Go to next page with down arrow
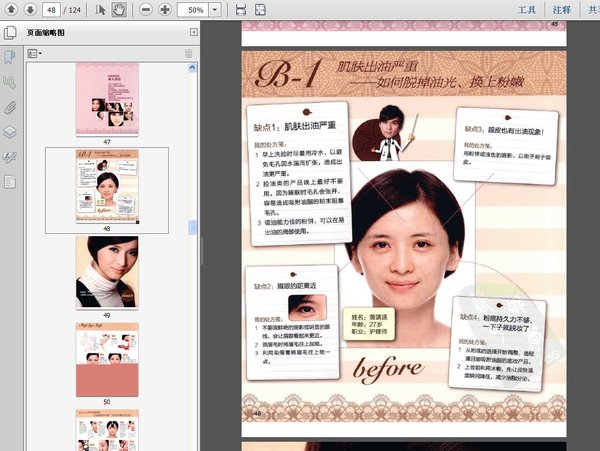 coord(29,10)
